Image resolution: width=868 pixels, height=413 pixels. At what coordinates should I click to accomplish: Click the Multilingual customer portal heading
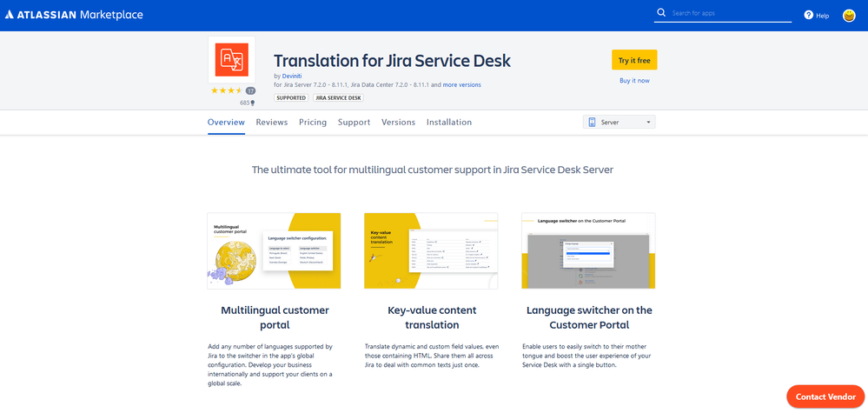[275, 317]
